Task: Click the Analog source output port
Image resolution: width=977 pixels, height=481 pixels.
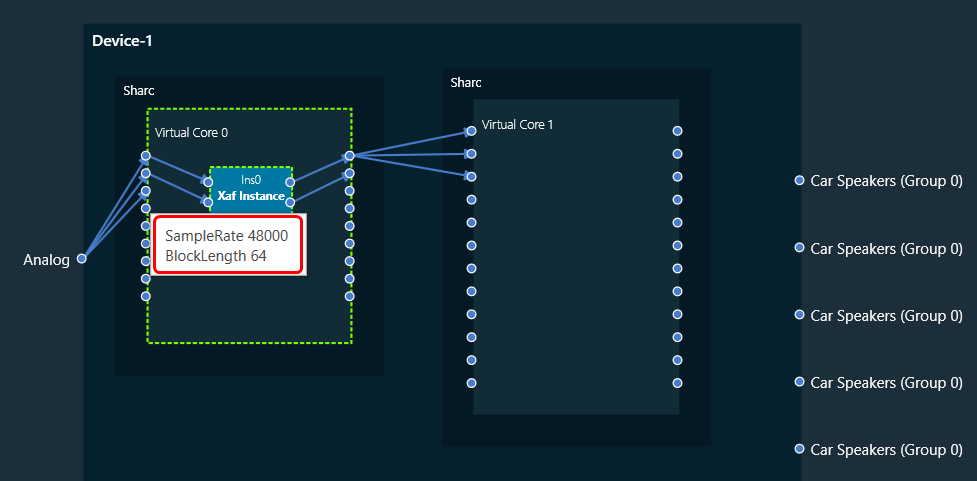Action: point(82,259)
